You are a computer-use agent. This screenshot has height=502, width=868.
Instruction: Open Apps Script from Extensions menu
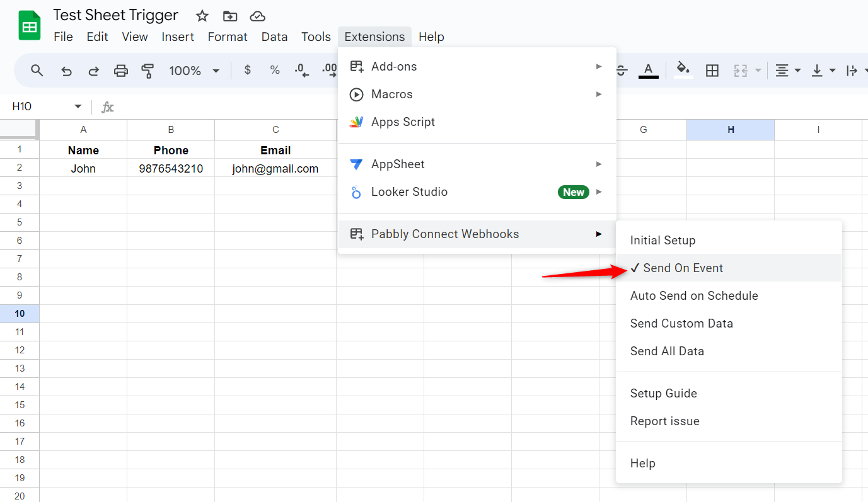coord(477,122)
